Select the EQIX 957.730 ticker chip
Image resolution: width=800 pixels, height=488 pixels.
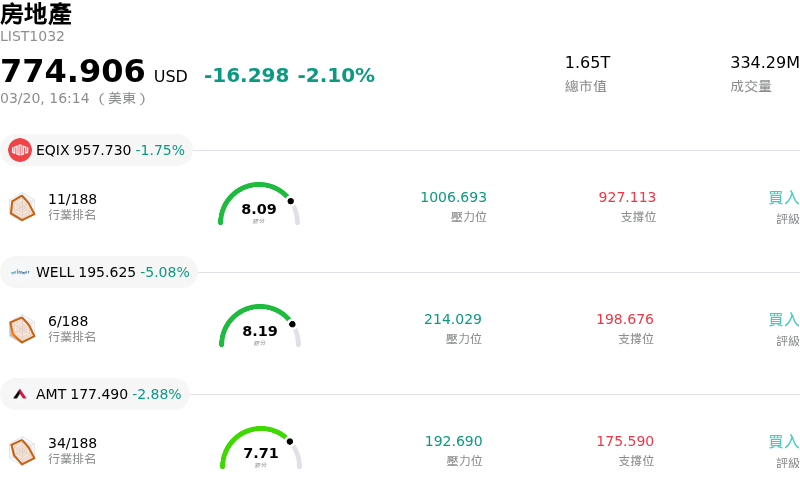(98, 150)
